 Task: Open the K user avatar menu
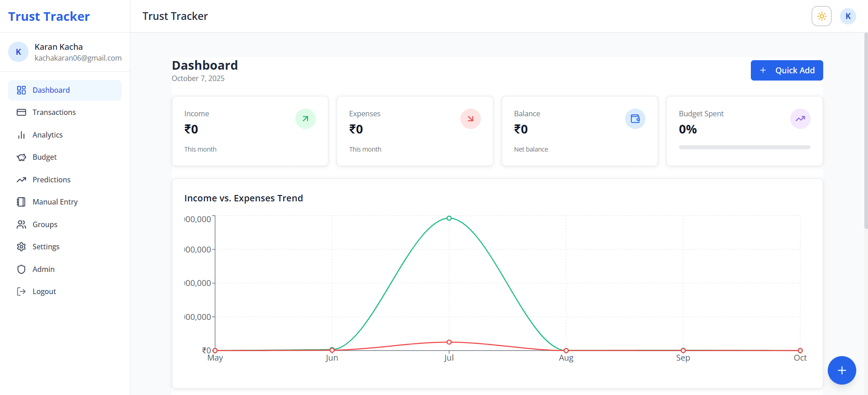[x=848, y=16]
